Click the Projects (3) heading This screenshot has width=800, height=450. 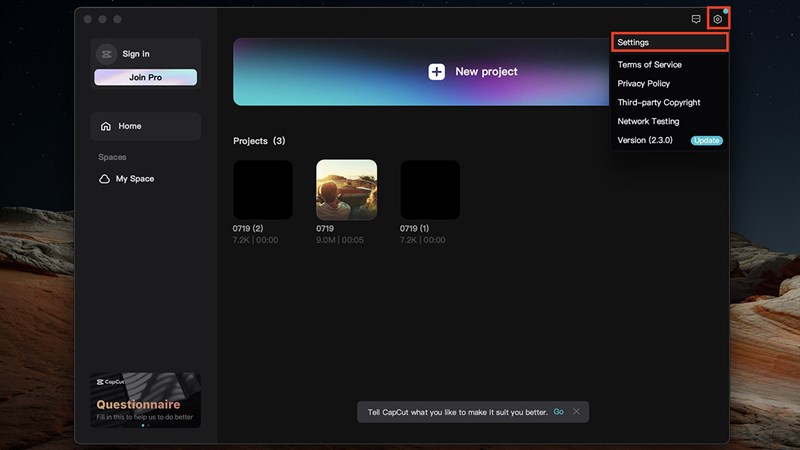(x=259, y=141)
